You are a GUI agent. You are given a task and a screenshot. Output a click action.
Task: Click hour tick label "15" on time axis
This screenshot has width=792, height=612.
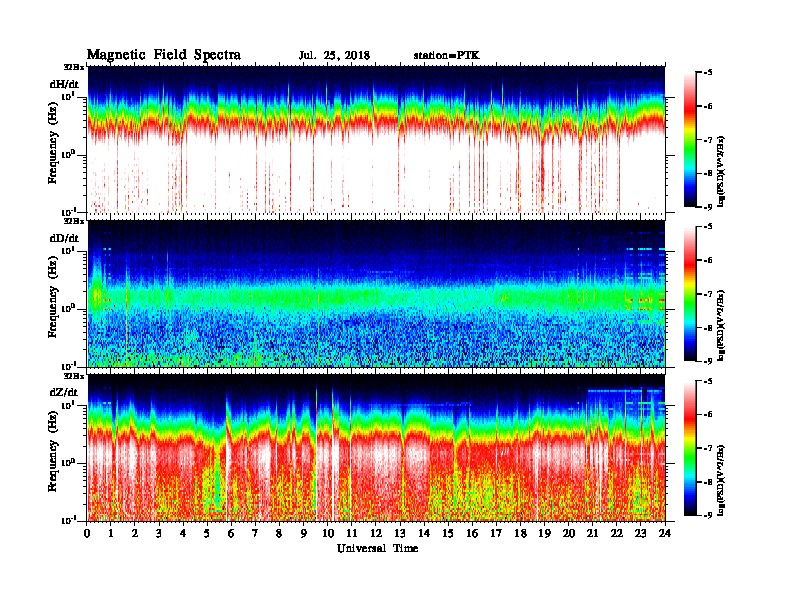448,533
